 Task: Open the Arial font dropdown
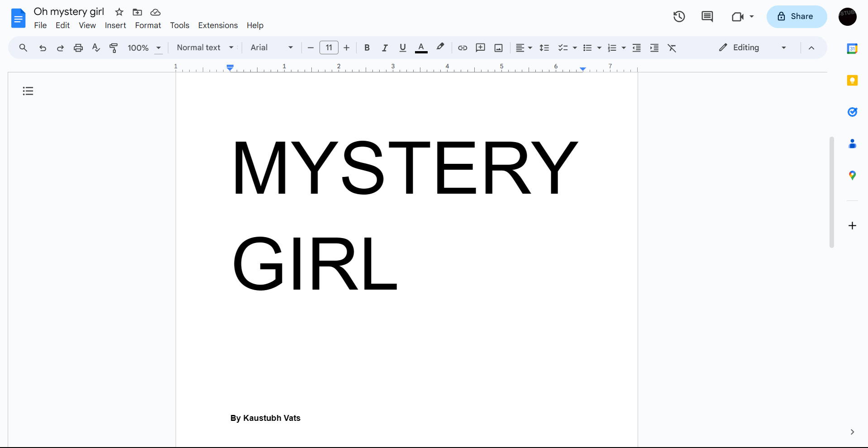click(272, 48)
